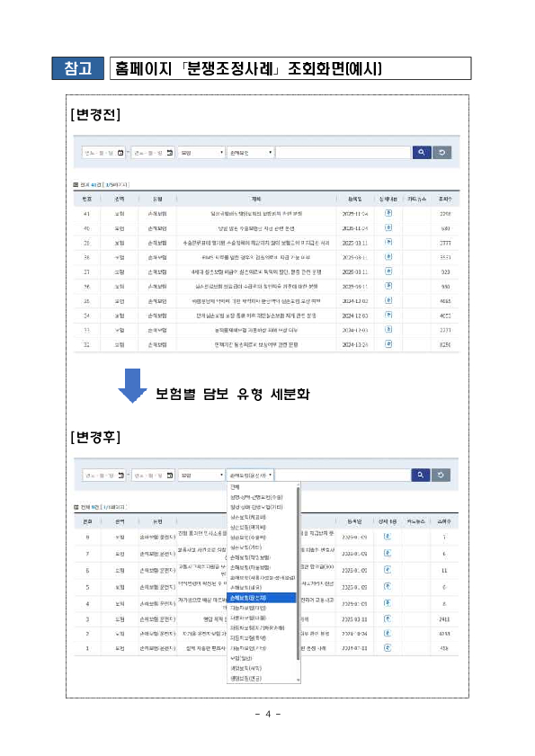
Task: Click 제목 column header in 변경전 table
Action: pyautogui.click(x=256, y=199)
